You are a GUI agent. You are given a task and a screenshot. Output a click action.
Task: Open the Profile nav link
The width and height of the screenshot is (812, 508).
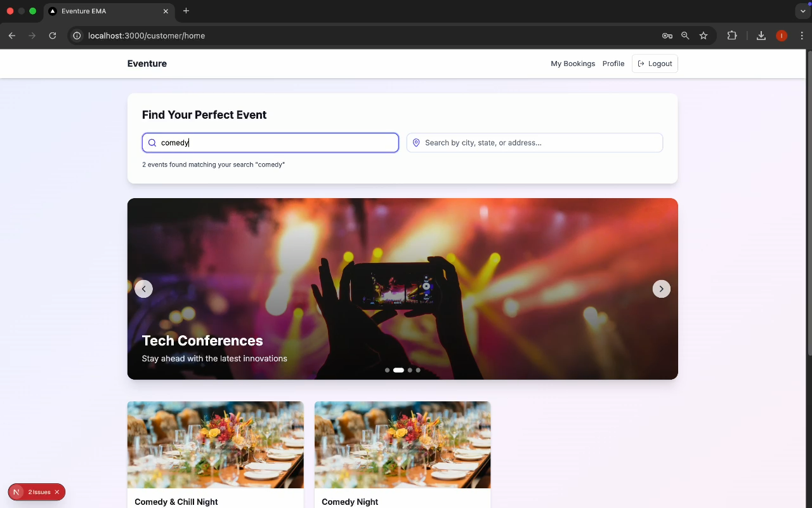(613, 63)
